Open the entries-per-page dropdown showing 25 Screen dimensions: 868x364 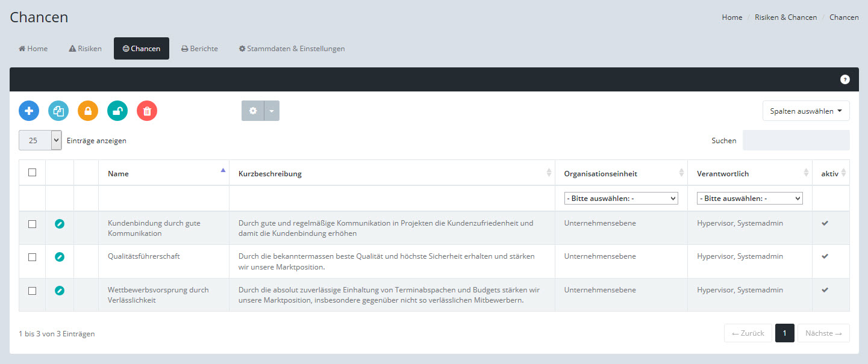[40, 140]
